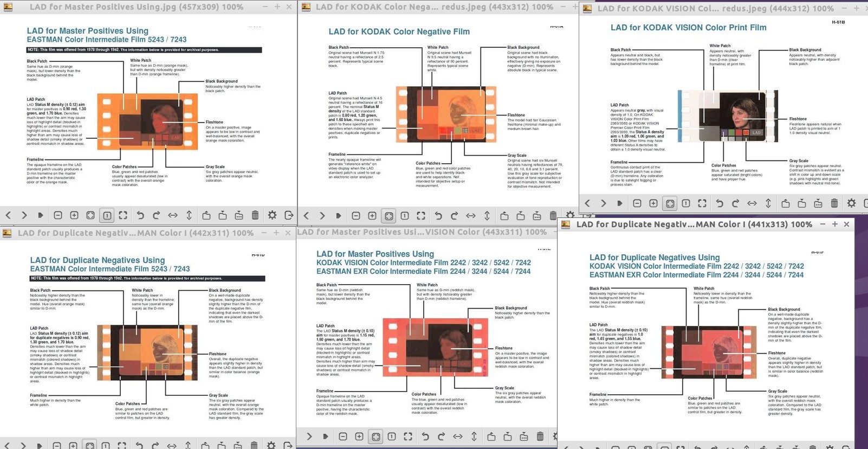The height and width of the screenshot is (449, 868).
Task: Flip horizontally in Master Positives Using.jpg window
Action: click(x=173, y=215)
